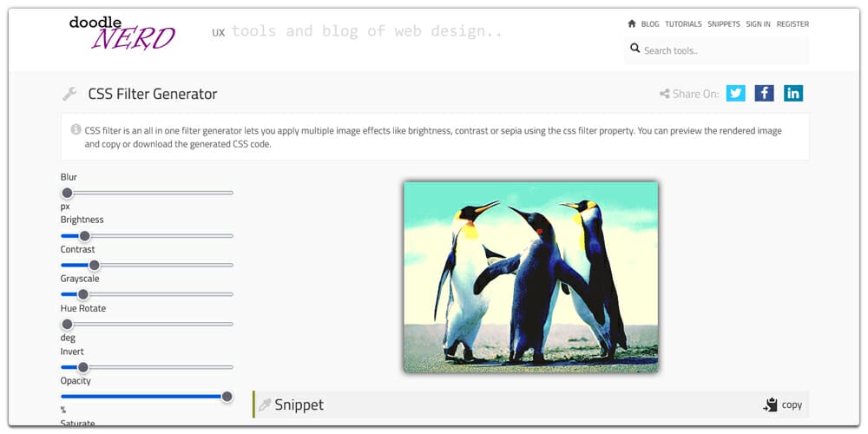
Task: Open the BLOG menu link
Action: point(650,24)
